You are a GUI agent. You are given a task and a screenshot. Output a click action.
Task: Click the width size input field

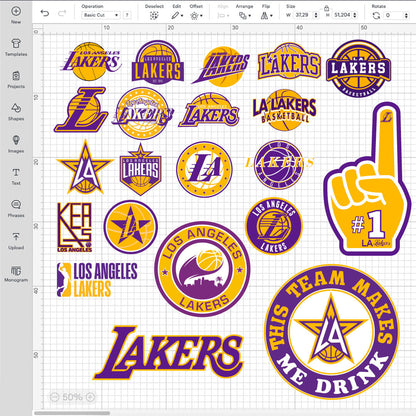click(x=302, y=15)
